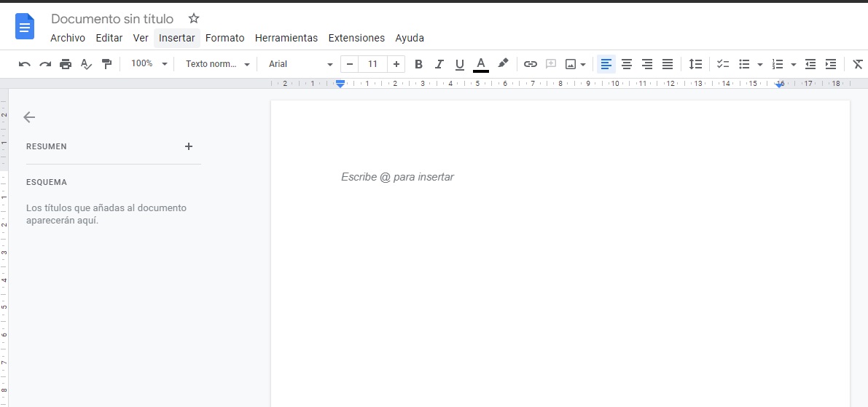Image resolution: width=868 pixels, height=407 pixels.
Task: Expand the insert image dropdown arrow
Action: coord(583,65)
